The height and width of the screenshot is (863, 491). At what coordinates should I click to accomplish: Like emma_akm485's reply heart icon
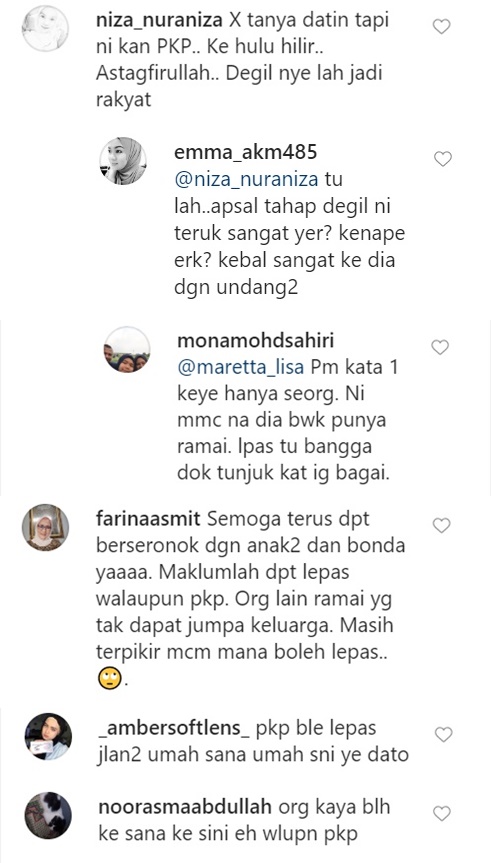[x=443, y=159]
